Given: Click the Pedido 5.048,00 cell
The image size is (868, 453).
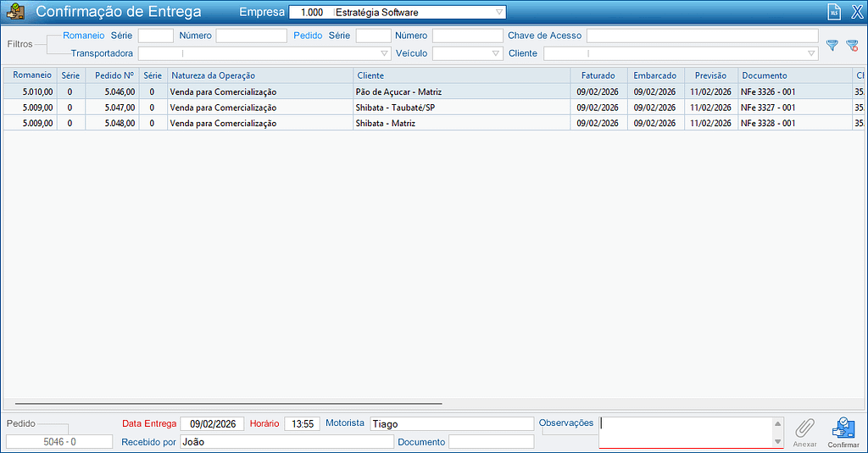Looking at the screenshot, I should [113, 123].
